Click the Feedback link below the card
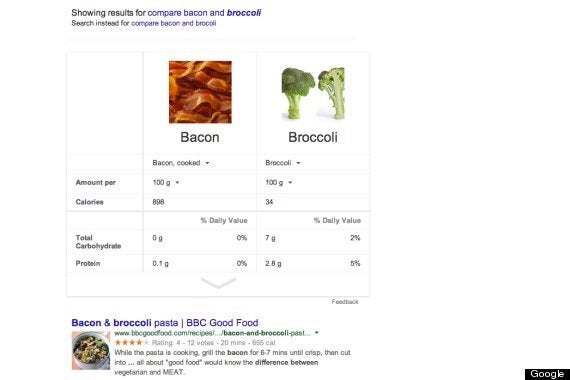The image size is (570, 380). (345, 302)
